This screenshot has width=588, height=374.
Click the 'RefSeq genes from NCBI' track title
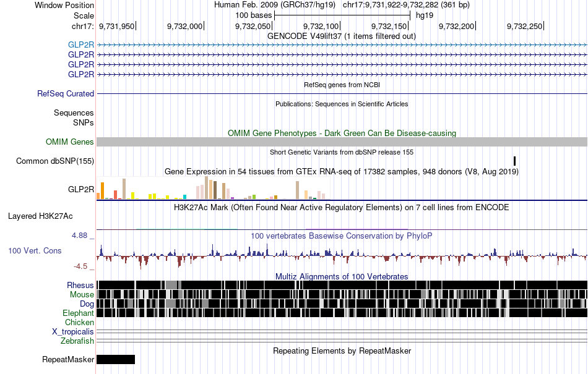coord(342,85)
